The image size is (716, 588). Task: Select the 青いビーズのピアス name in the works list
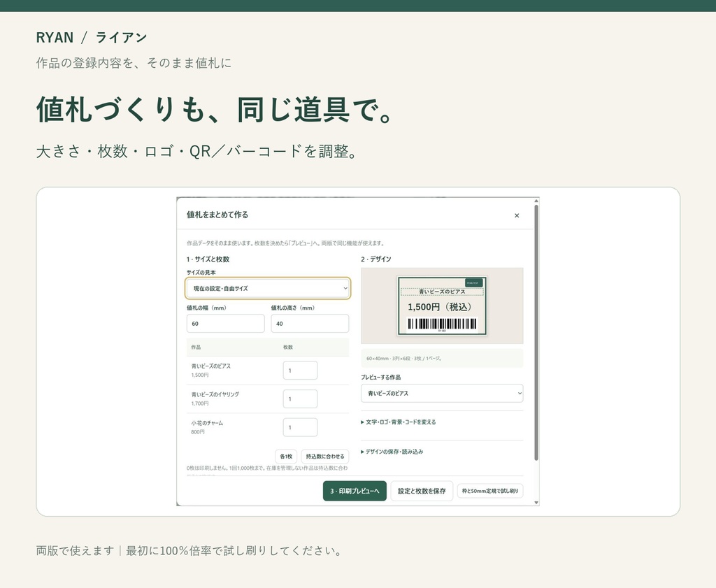pyautogui.click(x=211, y=366)
